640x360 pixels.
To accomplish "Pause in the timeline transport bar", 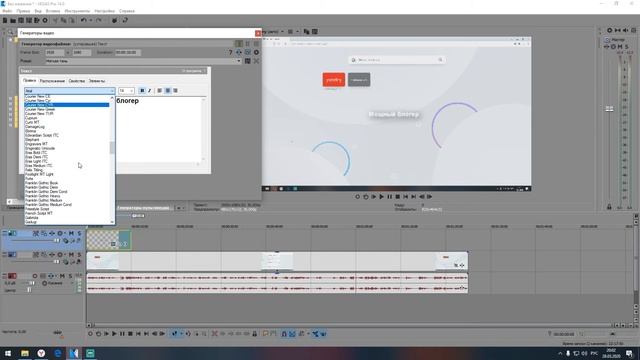I will 122,334.
